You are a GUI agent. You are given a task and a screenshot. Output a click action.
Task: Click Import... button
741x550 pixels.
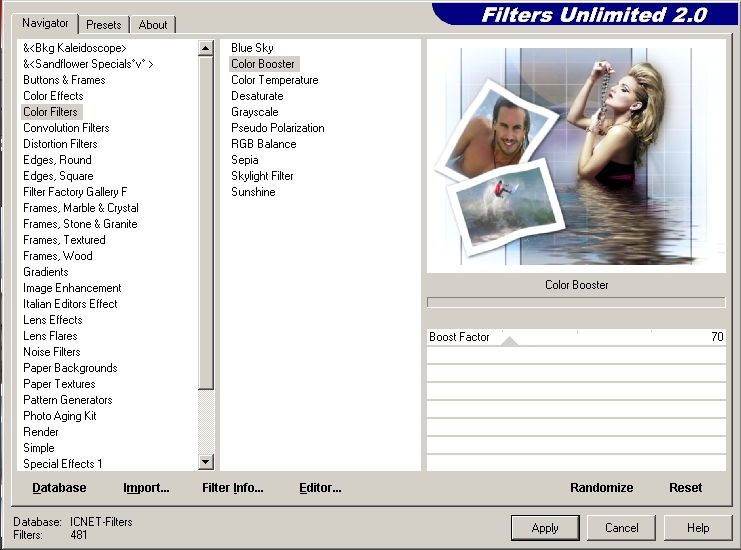146,488
